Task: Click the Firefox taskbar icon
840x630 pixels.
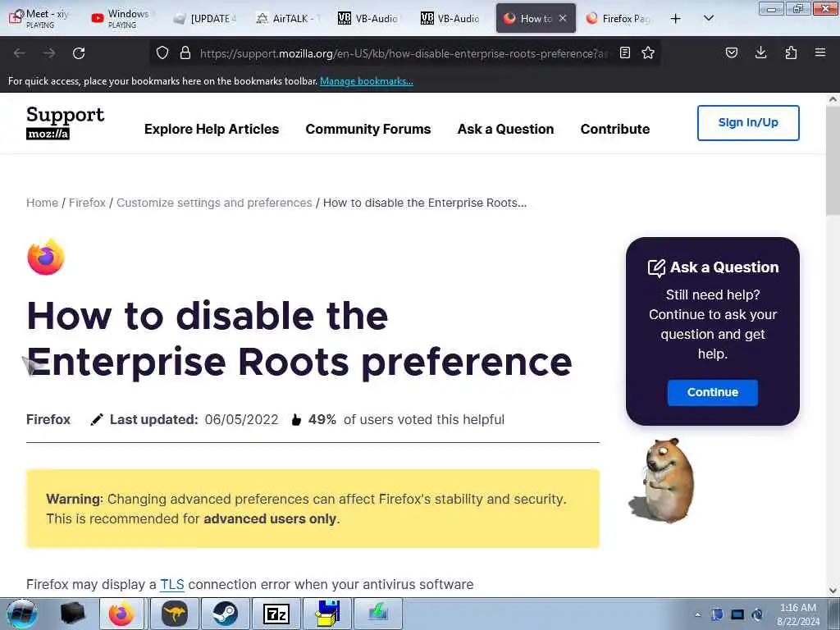Action: [121, 614]
